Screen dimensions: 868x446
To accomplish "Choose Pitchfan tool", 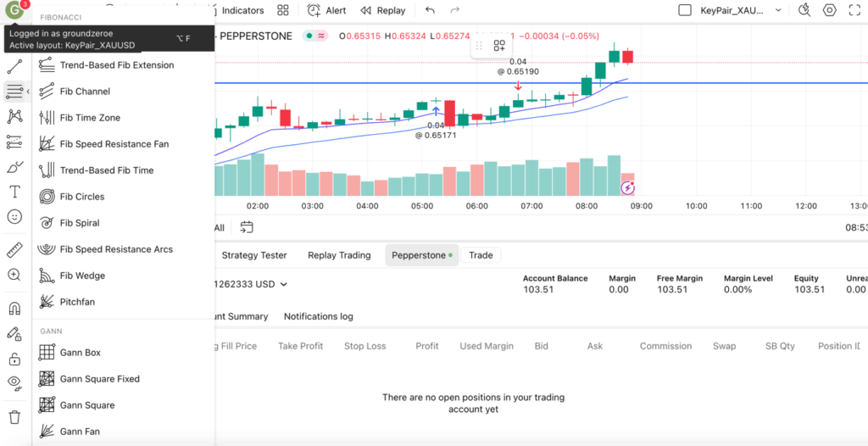I will coord(123,302).
